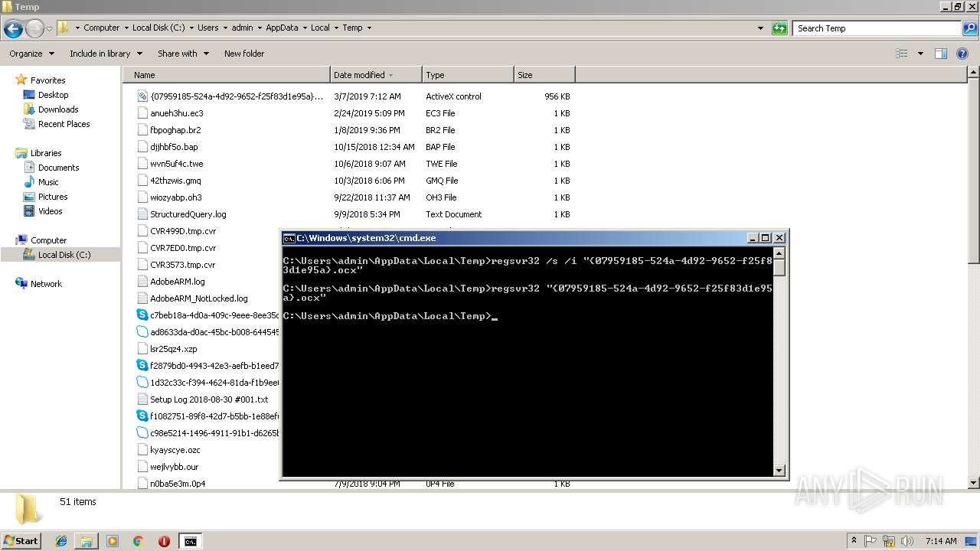Select Local Disk (C:) in tree
Viewport: 980px width, 551px height.
pos(64,255)
